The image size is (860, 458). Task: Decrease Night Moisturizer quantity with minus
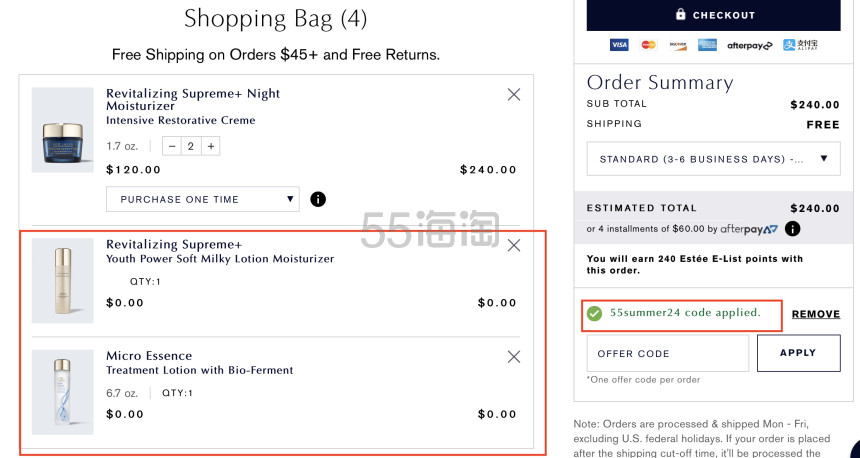click(x=172, y=146)
